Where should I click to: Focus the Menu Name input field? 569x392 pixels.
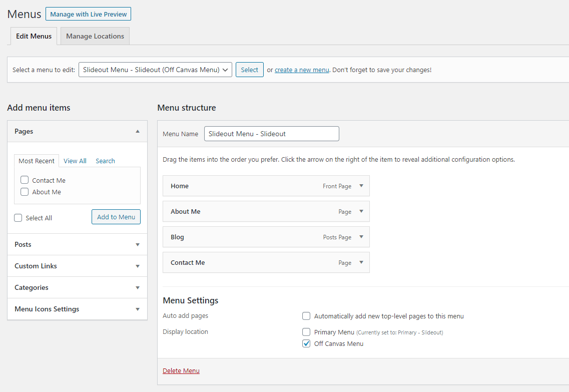tap(272, 134)
